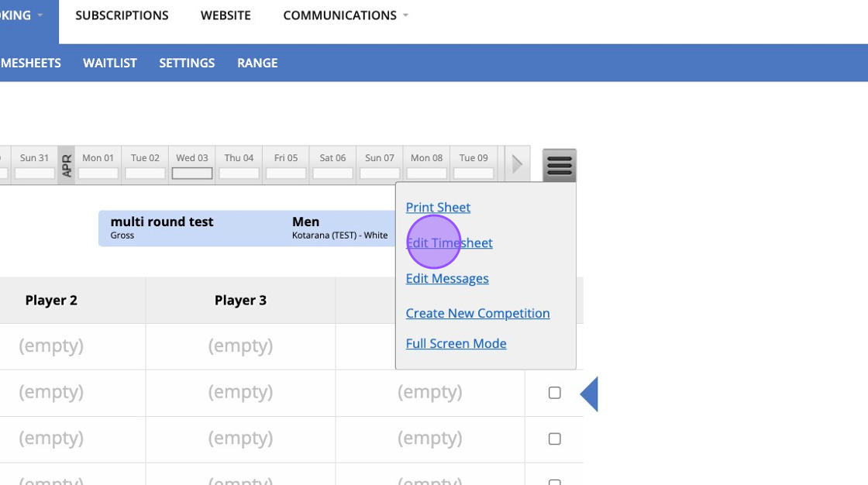Tick the checkbox on the third timesheet row
The image size is (868, 485).
pyautogui.click(x=555, y=439)
